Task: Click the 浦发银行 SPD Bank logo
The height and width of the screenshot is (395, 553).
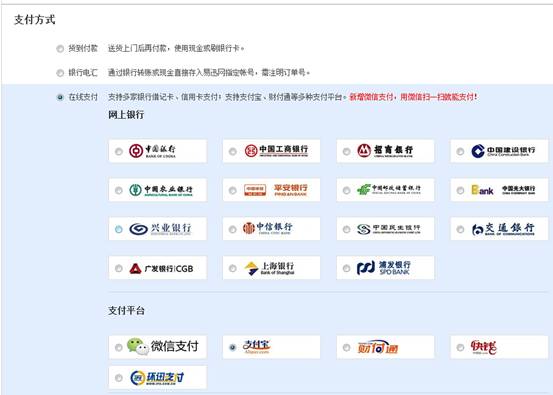Action: (x=384, y=268)
